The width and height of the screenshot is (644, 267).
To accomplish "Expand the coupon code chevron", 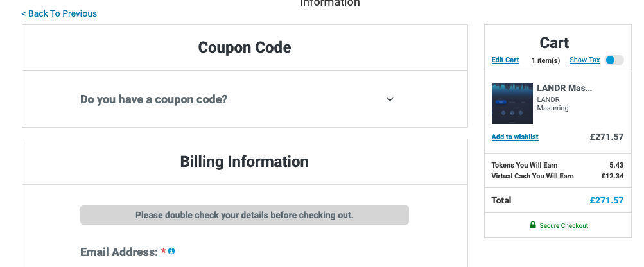I will 390,99.
